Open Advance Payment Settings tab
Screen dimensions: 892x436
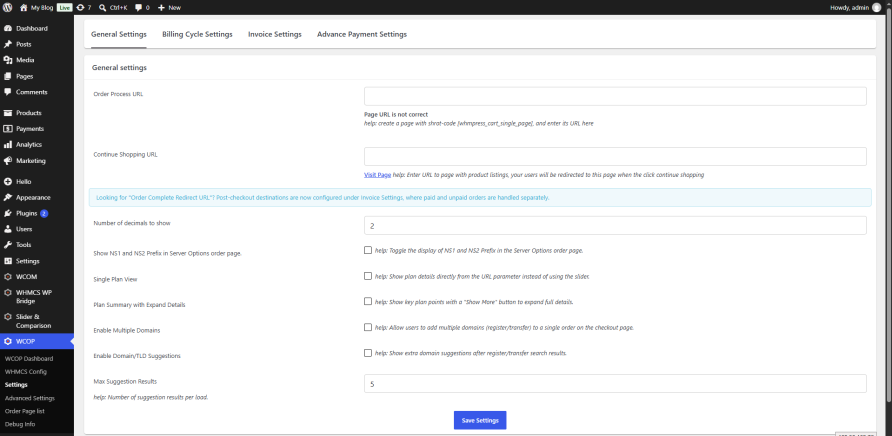click(362, 34)
